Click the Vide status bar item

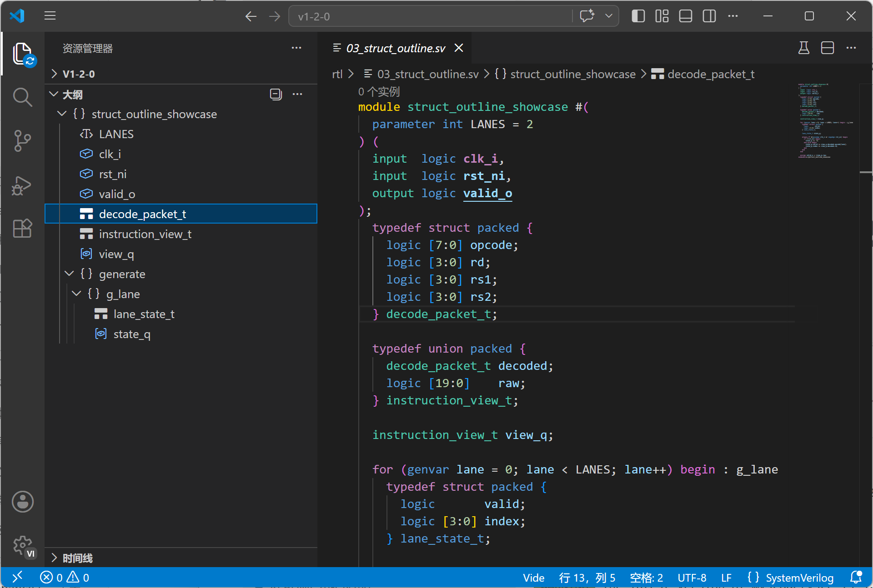pyautogui.click(x=533, y=578)
